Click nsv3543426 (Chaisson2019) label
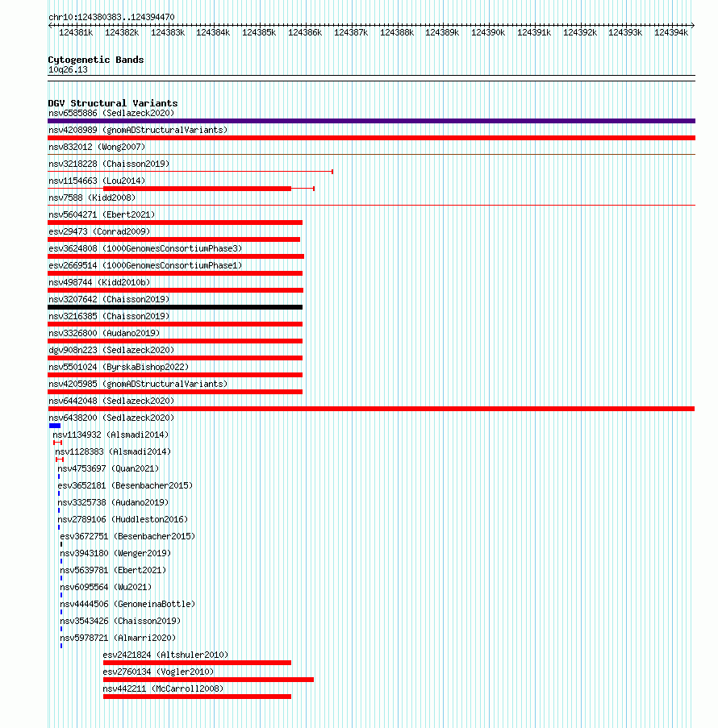718x728 pixels. tap(120, 622)
